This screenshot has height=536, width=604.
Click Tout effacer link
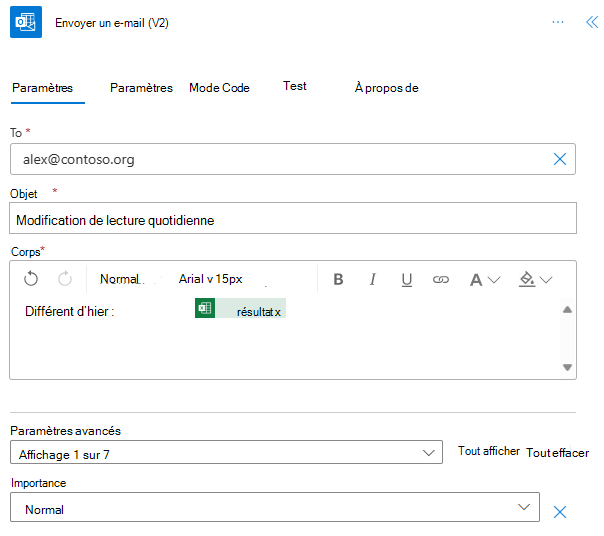click(557, 452)
